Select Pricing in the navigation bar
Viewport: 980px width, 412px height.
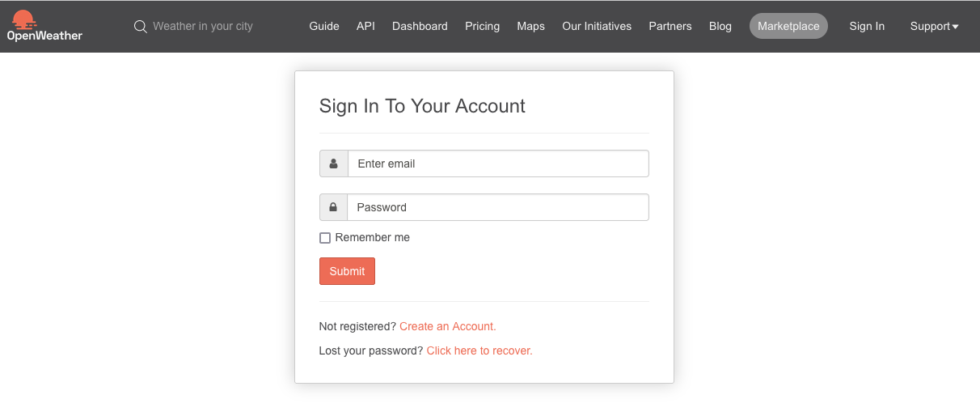click(x=482, y=26)
